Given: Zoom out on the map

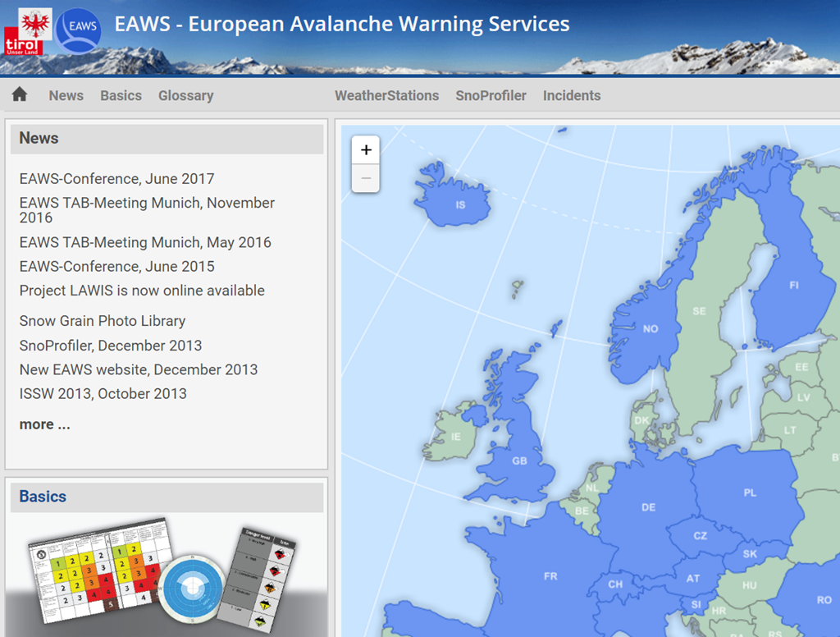Looking at the screenshot, I should click(366, 178).
